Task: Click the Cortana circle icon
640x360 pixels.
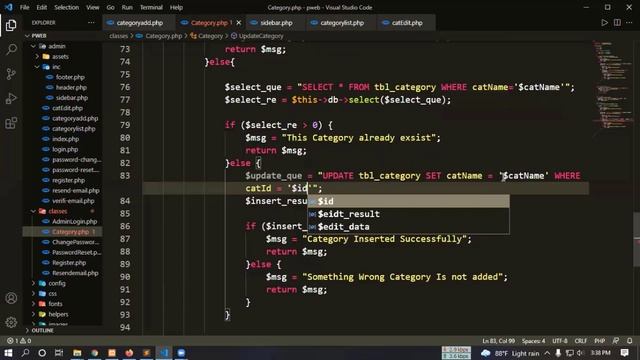Action: click(42, 353)
